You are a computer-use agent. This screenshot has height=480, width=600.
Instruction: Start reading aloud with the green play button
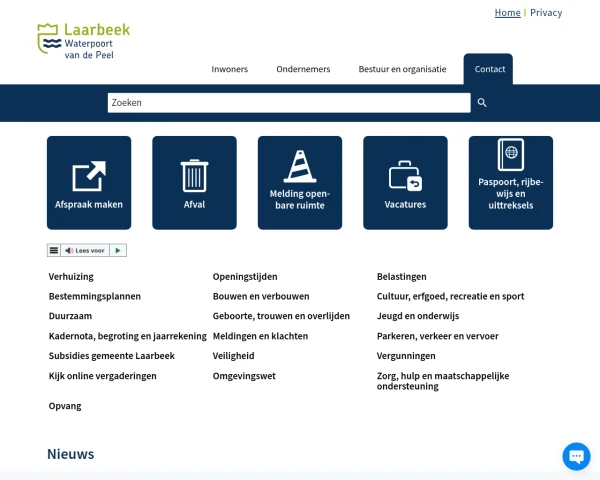[118, 250]
